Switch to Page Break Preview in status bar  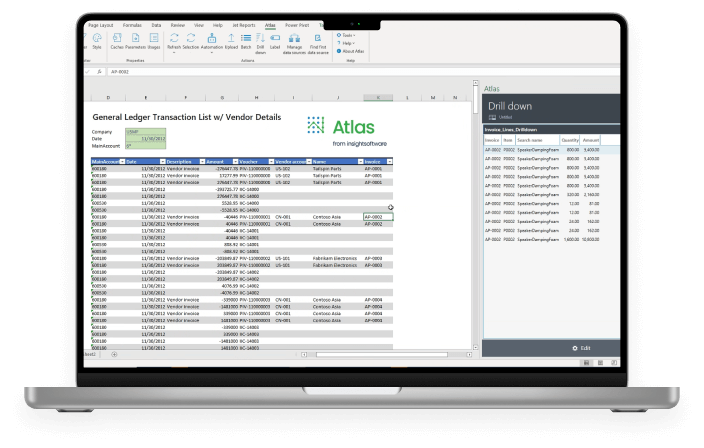[614, 363]
